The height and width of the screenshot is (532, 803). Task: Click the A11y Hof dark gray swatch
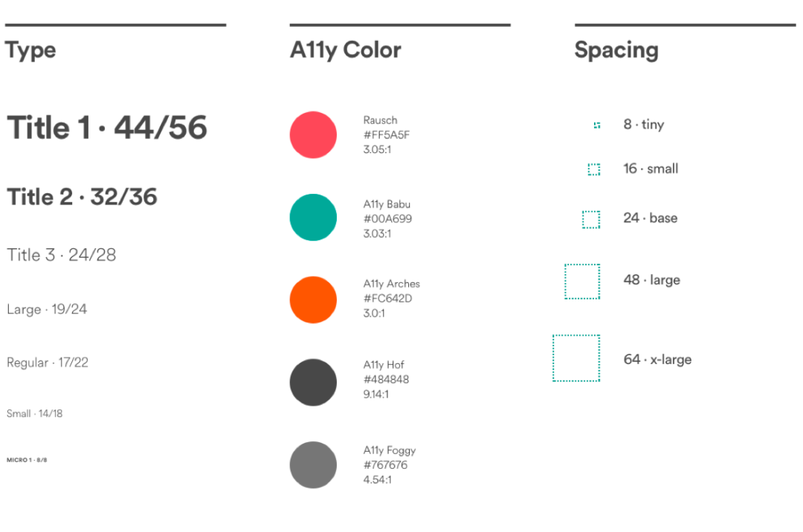[x=313, y=382]
